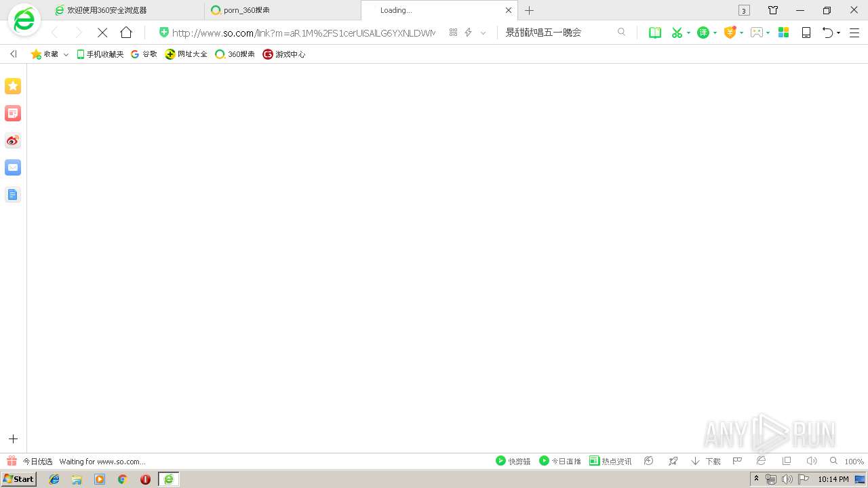868x488 pixels.
Task: Click the green translate icon
Action: (x=703, y=33)
